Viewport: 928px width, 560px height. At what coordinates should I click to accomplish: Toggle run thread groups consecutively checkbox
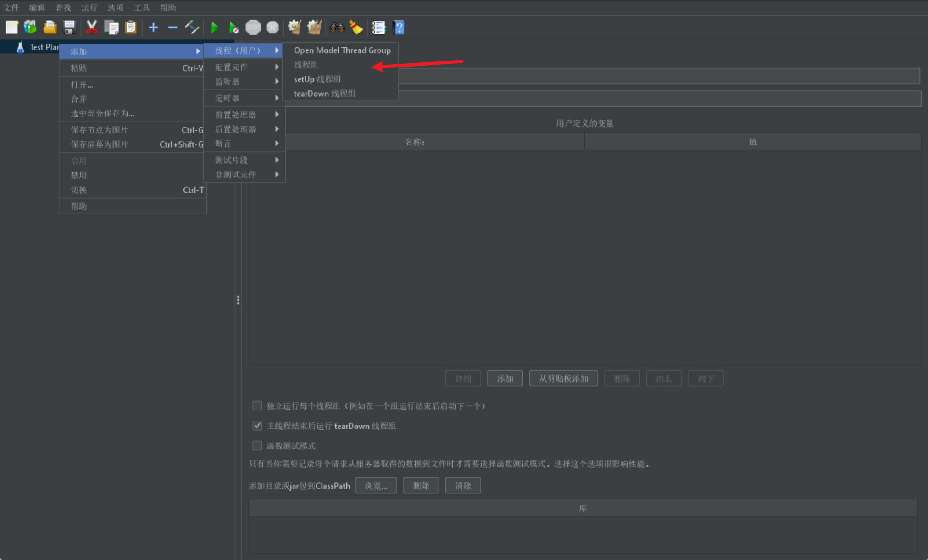coord(257,405)
